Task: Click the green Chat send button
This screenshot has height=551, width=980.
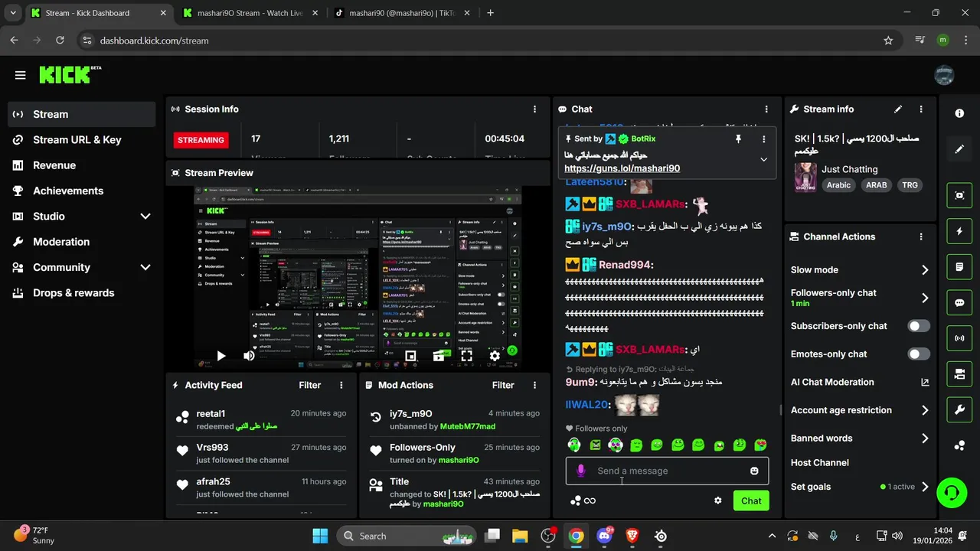Action: pyautogui.click(x=751, y=500)
